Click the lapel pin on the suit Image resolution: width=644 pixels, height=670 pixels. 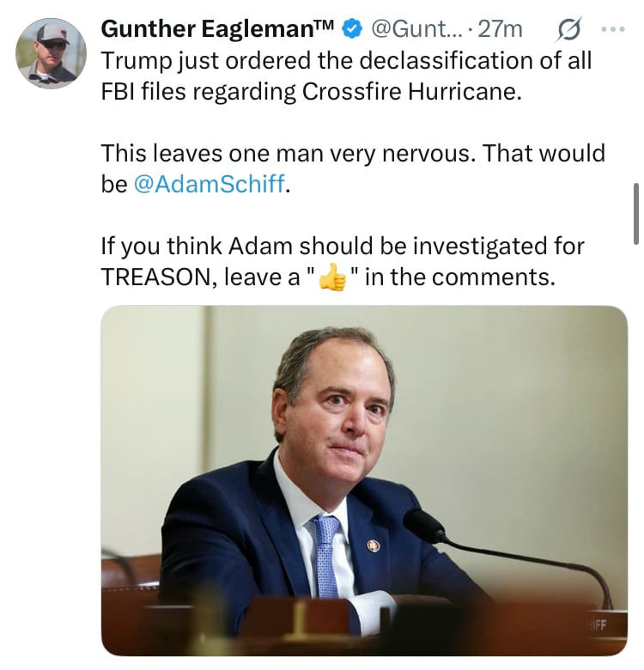373,545
